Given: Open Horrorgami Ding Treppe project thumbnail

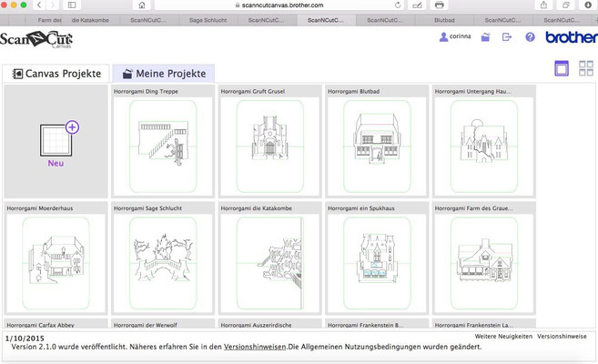Looking at the screenshot, I should [163, 147].
